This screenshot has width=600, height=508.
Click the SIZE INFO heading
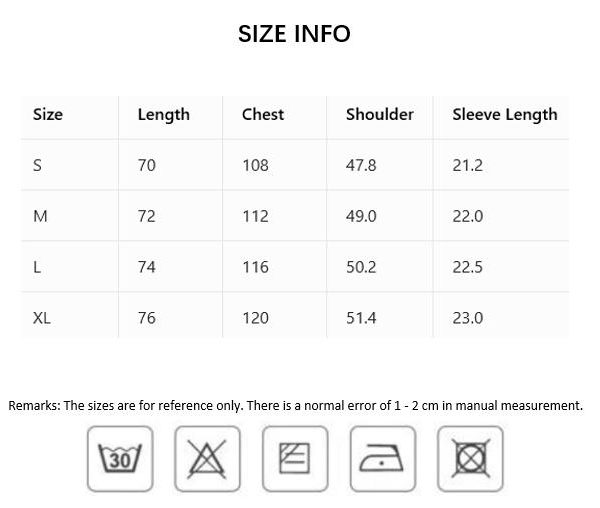[294, 34]
